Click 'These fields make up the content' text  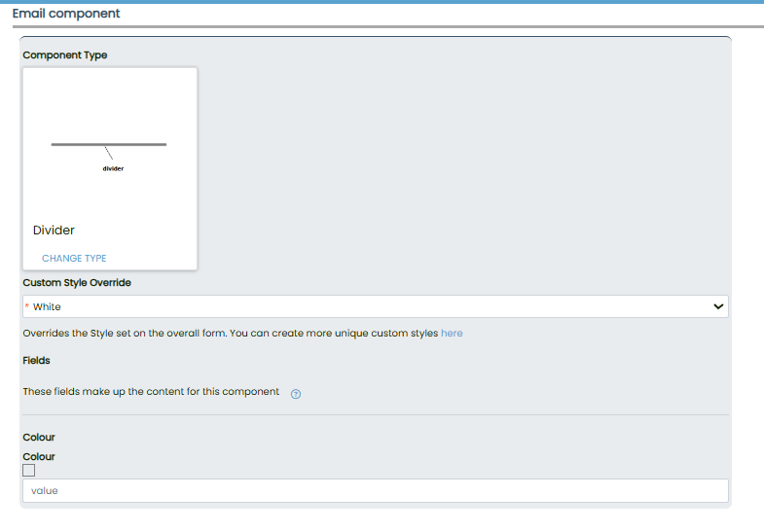151,392
